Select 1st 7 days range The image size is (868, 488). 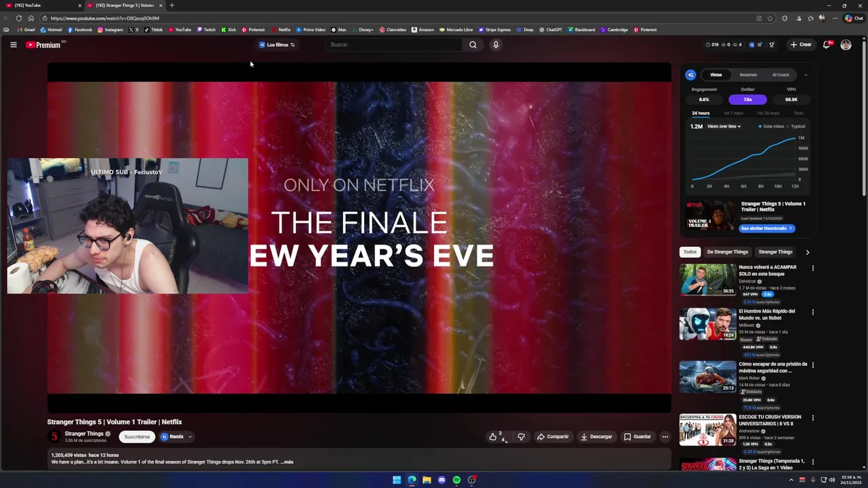733,113
